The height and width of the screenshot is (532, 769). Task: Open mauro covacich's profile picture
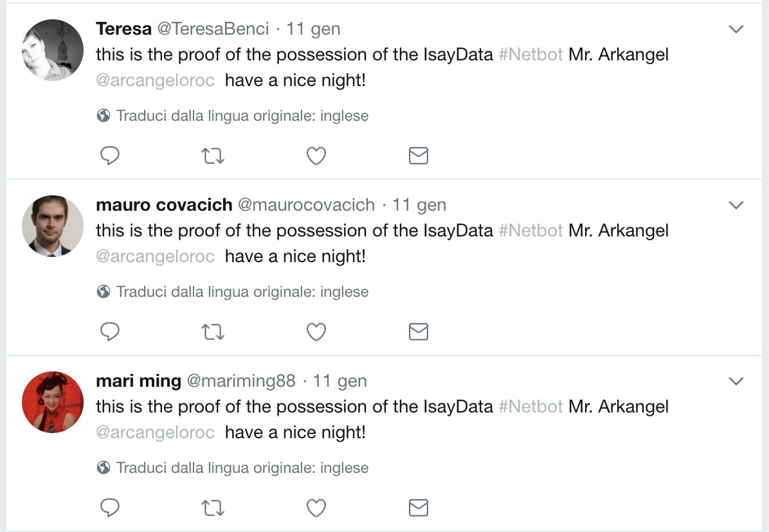(x=53, y=226)
